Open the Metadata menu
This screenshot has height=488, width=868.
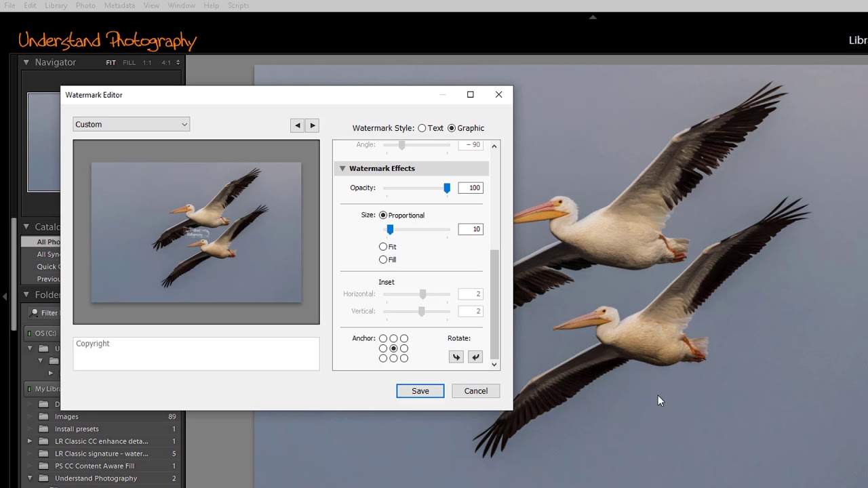coord(119,5)
